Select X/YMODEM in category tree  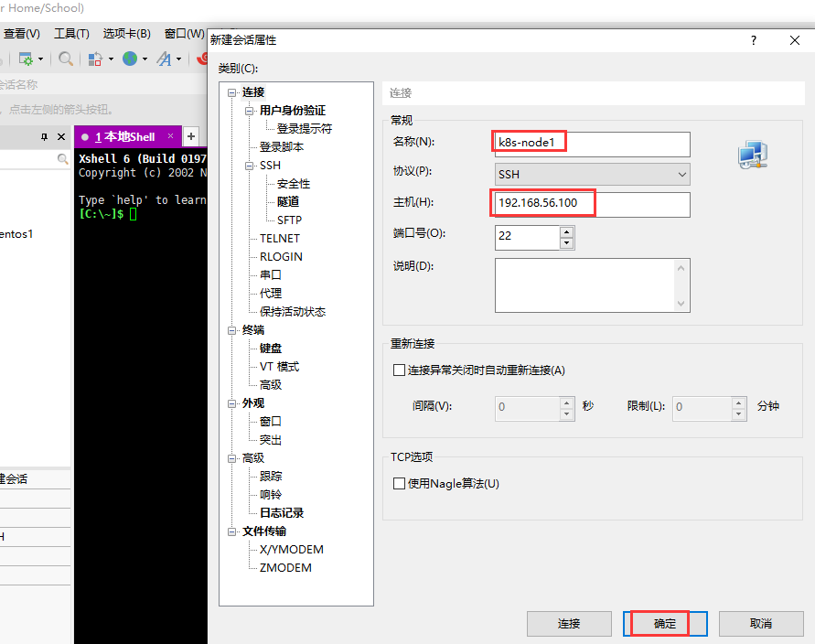click(292, 550)
